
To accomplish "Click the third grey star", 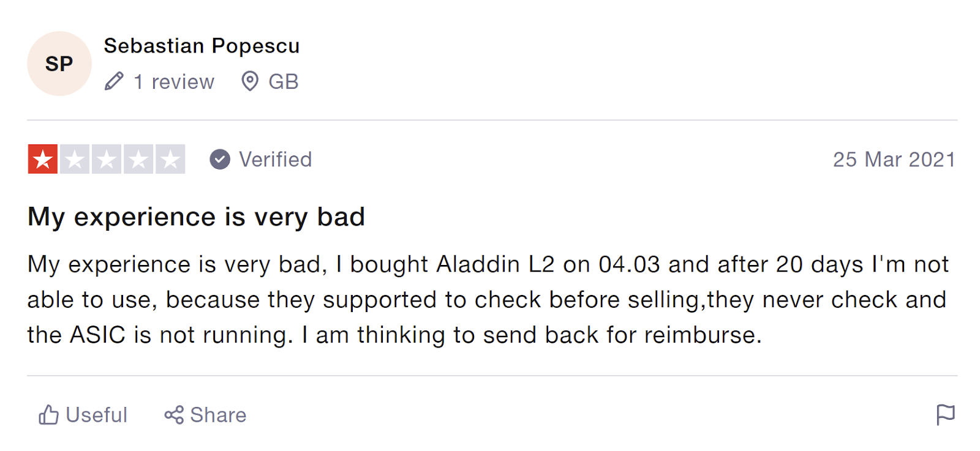I will tap(107, 160).
